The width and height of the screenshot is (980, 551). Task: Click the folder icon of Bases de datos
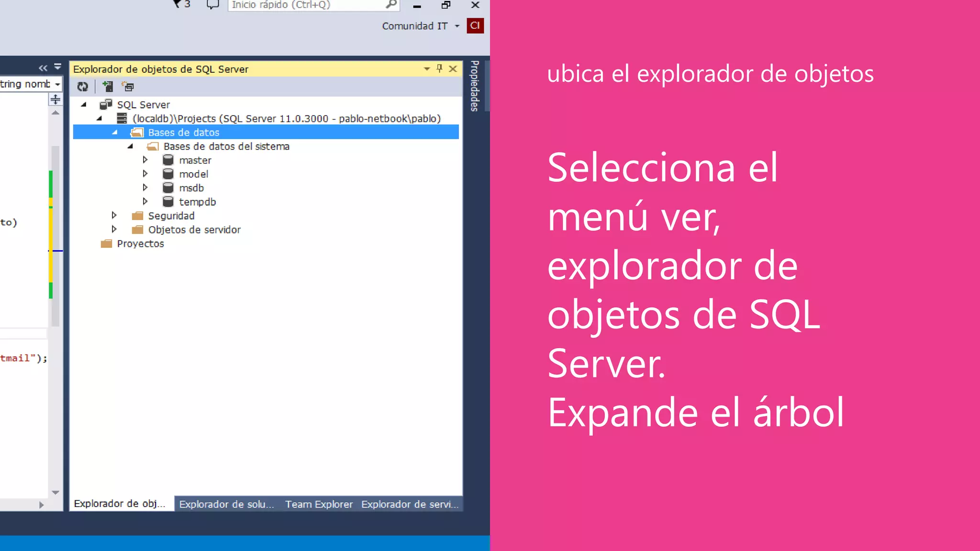pyautogui.click(x=137, y=132)
